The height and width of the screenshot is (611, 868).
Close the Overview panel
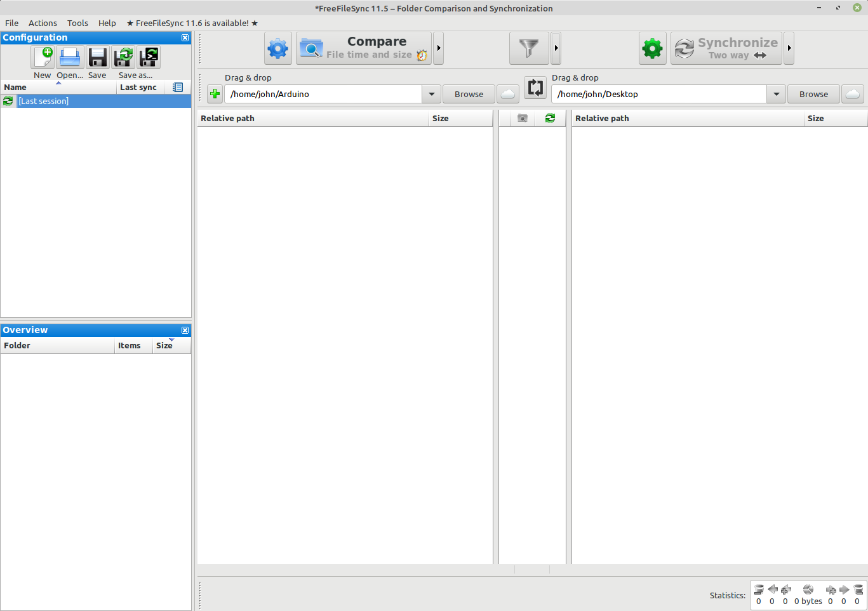coord(185,331)
